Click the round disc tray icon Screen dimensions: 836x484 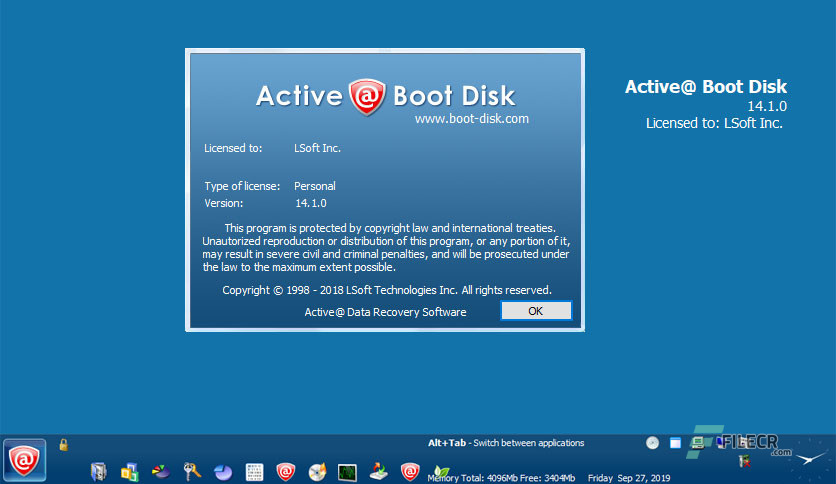point(653,443)
